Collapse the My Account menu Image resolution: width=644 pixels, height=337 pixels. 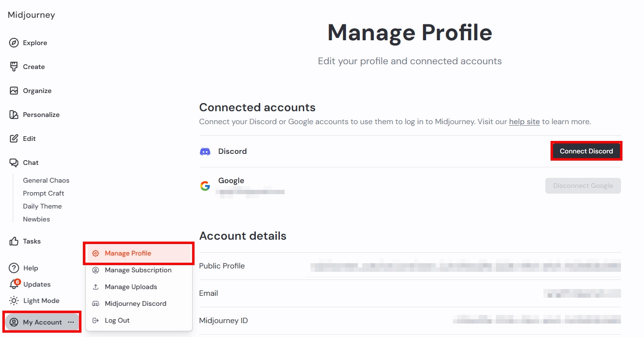coord(42,322)
